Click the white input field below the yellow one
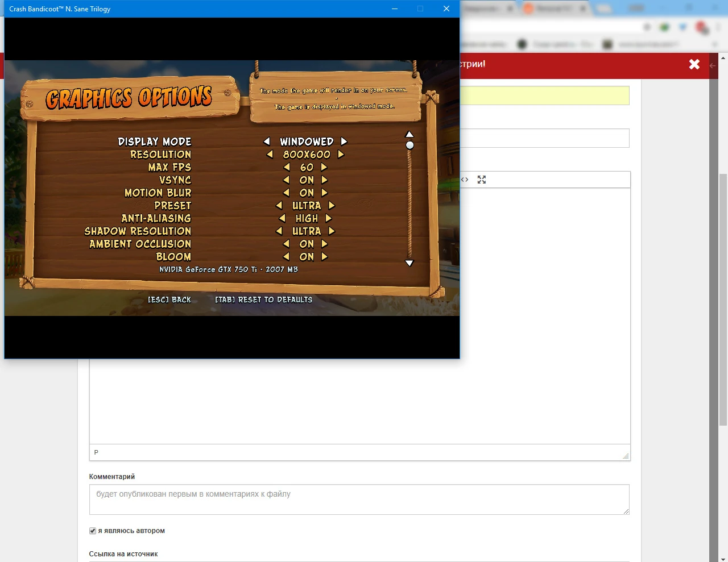Image resolution: width=728 pixels, height=562 pixels. (x=544, y=138)
